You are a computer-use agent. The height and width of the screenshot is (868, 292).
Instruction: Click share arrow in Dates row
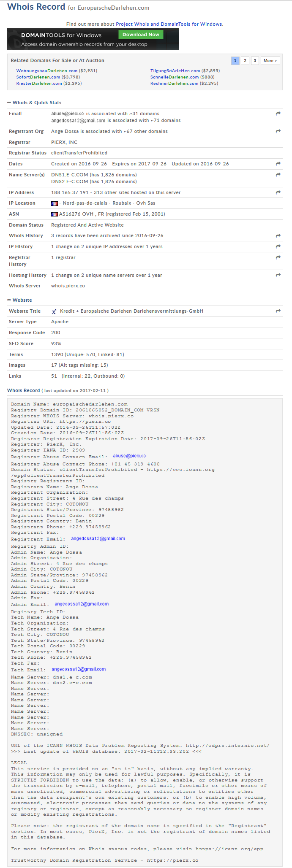(x=278, y=164)
